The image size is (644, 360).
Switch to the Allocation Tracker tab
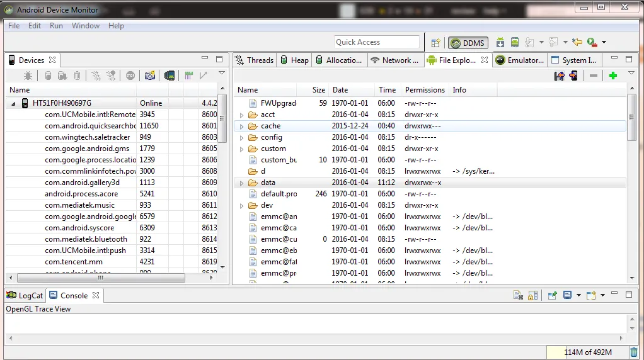click(339, 60)
